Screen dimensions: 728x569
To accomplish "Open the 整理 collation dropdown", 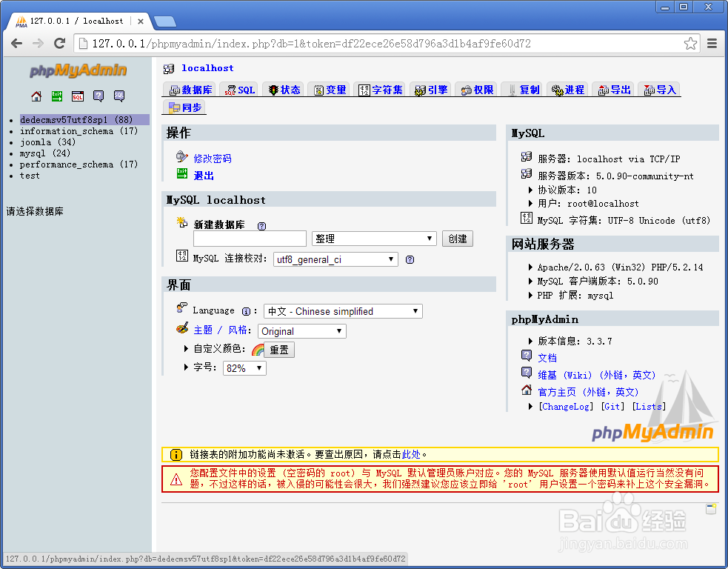I will point(374,239).
